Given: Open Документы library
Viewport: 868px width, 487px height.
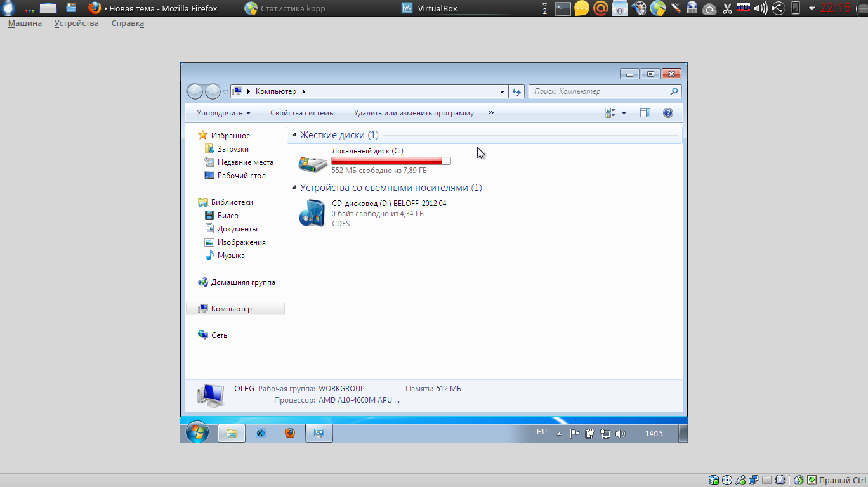Looking at the screenshot, I should click(x=237, y=228).
